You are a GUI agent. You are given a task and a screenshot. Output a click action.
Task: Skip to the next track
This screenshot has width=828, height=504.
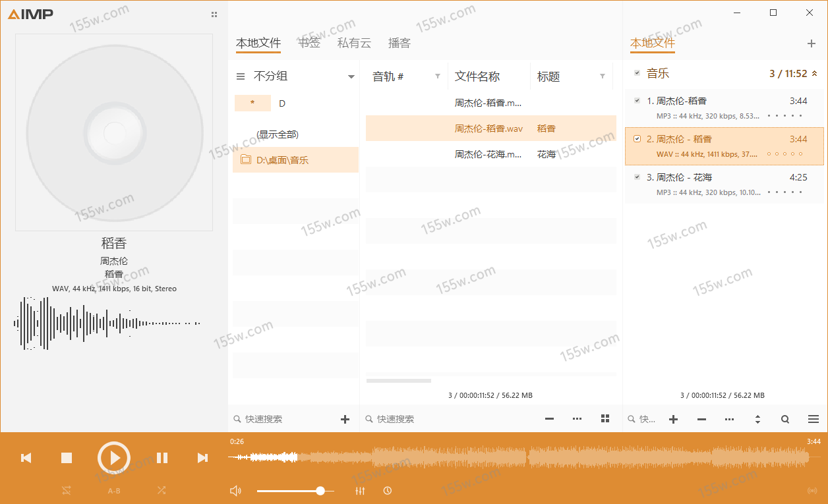click(202, 458)
